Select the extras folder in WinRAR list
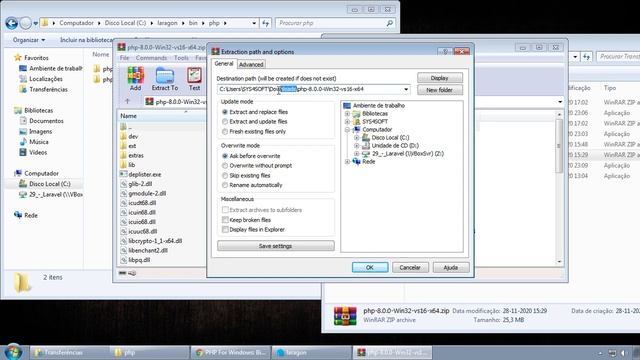 pos(136,156)
